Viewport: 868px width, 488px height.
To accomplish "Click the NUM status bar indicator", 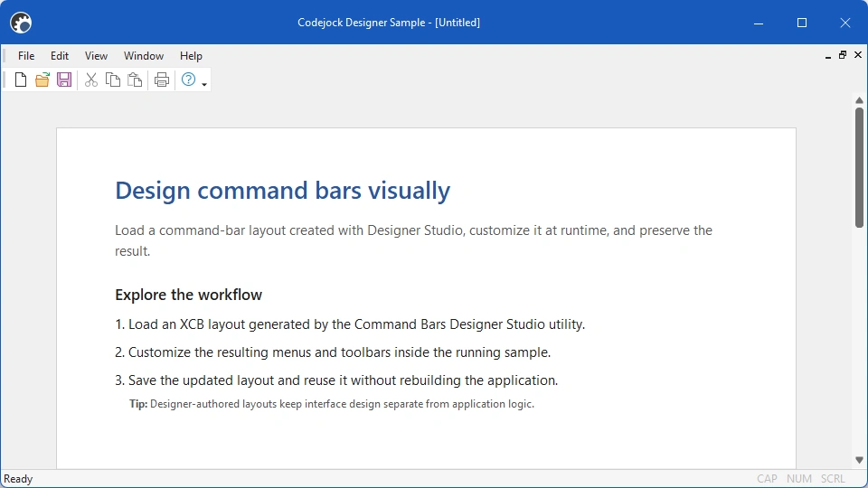I will tap(798, 479).
